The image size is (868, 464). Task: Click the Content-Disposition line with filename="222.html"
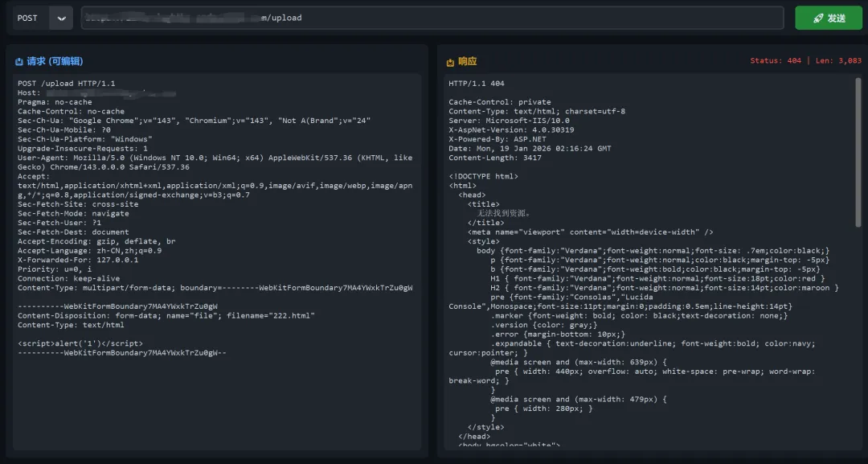pos(166,315)
